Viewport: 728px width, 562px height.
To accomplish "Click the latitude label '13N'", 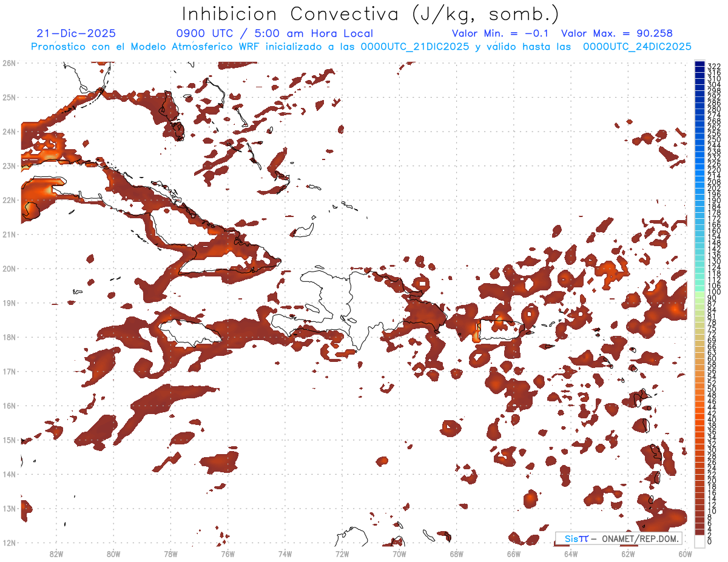I will coord(9,508).
